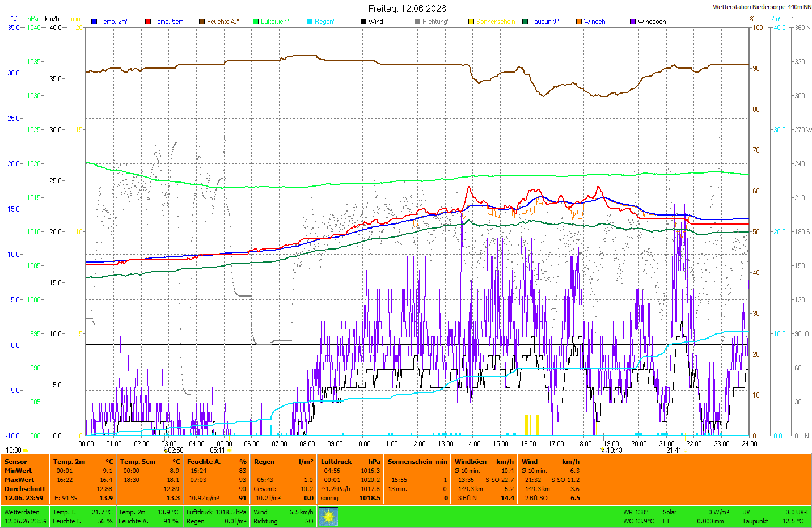Click the purple Windböen legend swatch
The width and height of the screenshot is (812, 528).
click(633, 22)
